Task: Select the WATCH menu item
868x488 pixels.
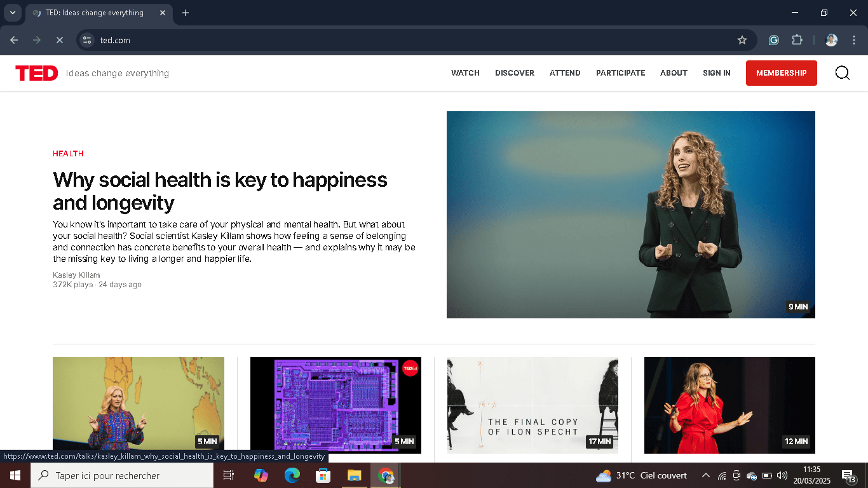Action: point(465,73)
